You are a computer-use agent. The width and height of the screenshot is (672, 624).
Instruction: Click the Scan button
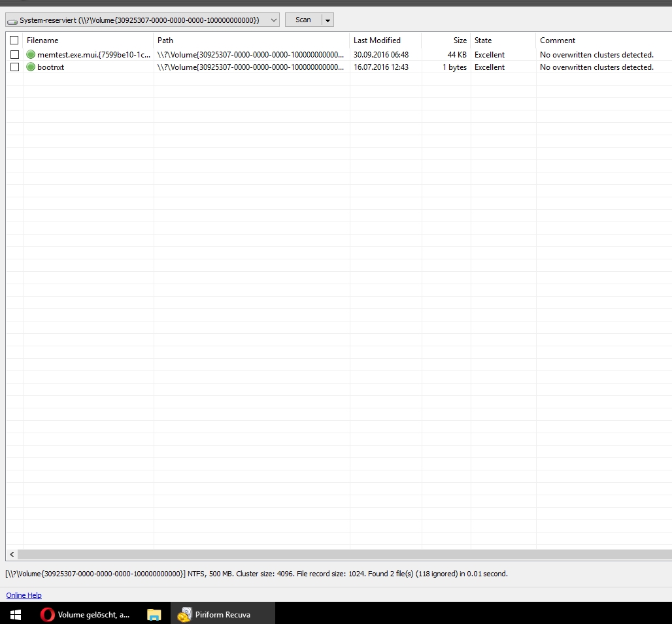[303, 20]
